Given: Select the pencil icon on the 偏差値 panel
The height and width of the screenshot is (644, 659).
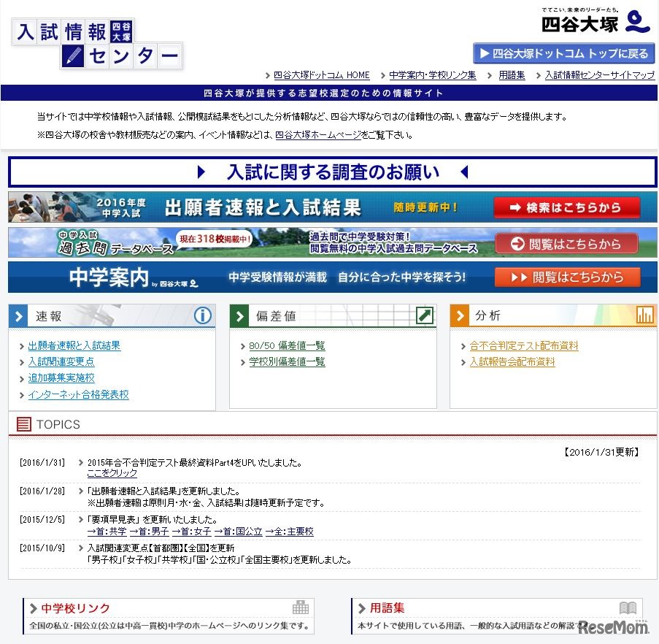Looking at the screenshot, I should point(425,315).
